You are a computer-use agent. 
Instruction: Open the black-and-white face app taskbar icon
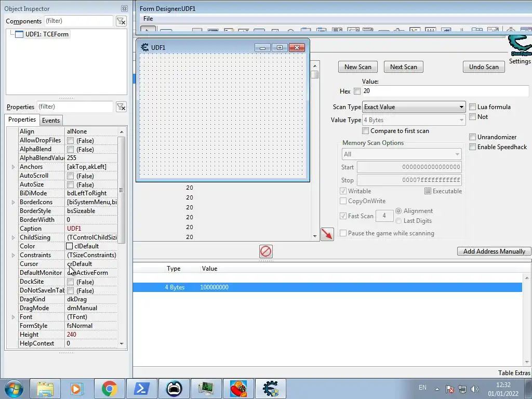tap(174, 389)
